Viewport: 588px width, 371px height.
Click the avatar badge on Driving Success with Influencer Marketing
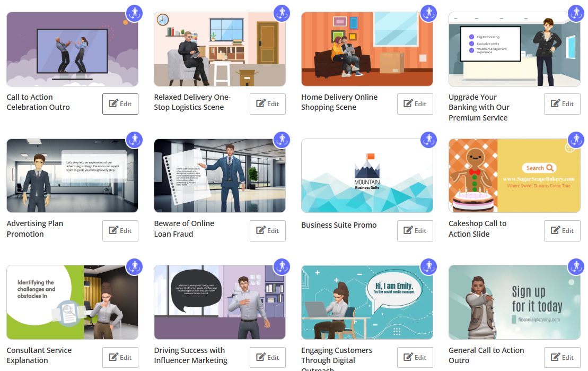(x=282, y=267)
